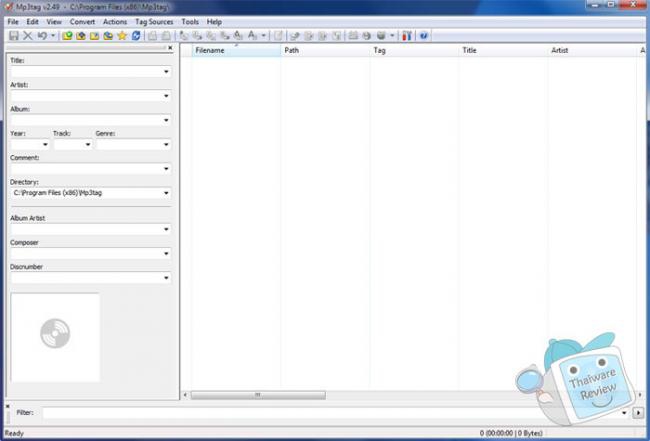Viewport: 650px width, 441px height.
Task: Click the blue Help question mark icon
Action: (423, 36)
